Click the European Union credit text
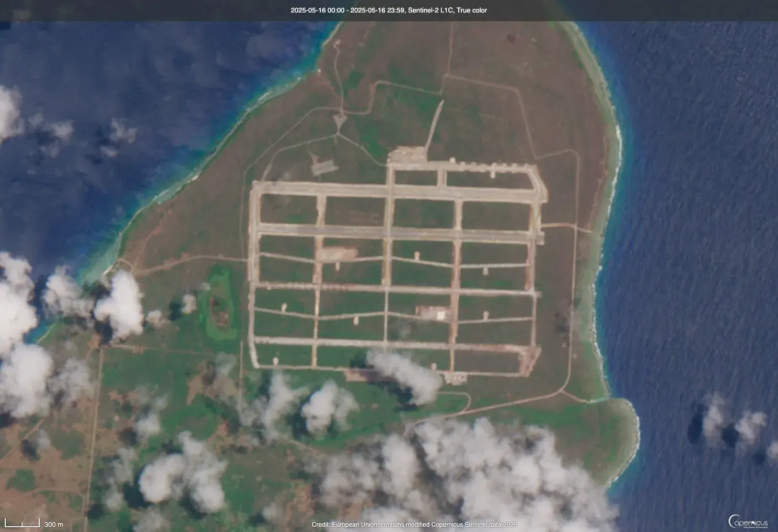The width and height of the screenshot is (778, 532). pos(414,525)
